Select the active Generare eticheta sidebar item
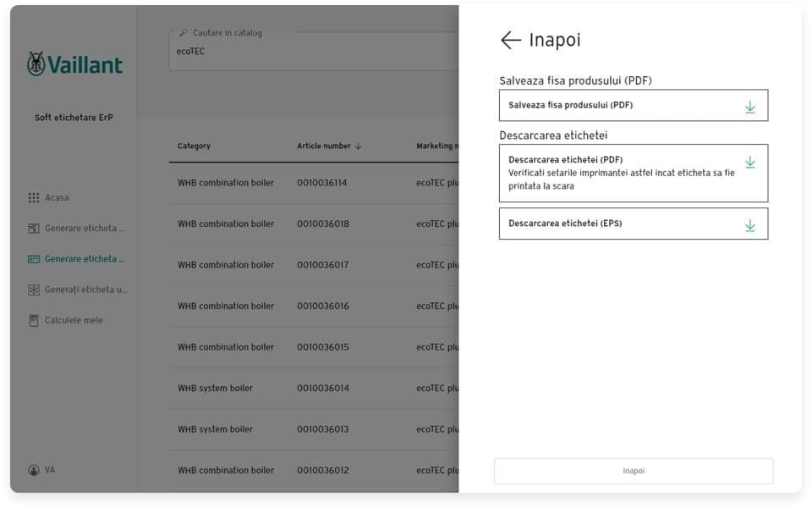 pyautogui.click(x=85, y=259)
